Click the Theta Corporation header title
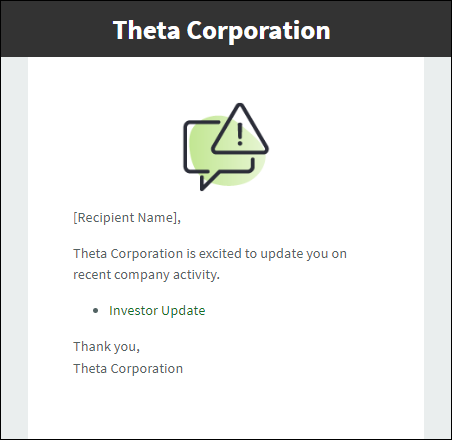The image size is (452, 440). tap(222, 30)
